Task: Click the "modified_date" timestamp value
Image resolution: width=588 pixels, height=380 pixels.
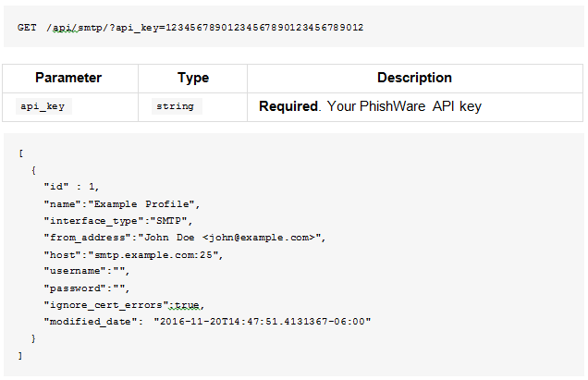Action: click(x=263, y=322)
